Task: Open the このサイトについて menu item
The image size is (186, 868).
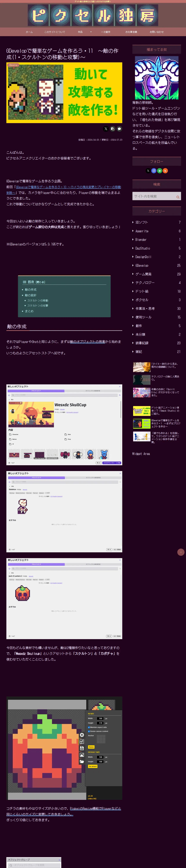Action: point(55,32)
